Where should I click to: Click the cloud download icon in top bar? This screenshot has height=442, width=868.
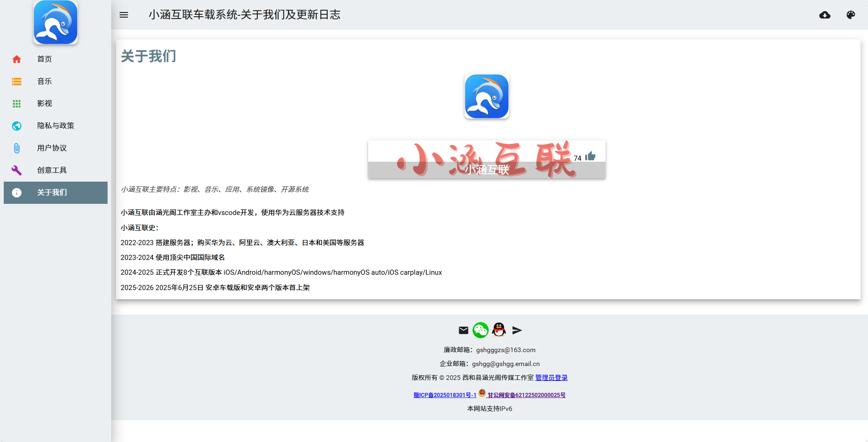coord(825,15)
